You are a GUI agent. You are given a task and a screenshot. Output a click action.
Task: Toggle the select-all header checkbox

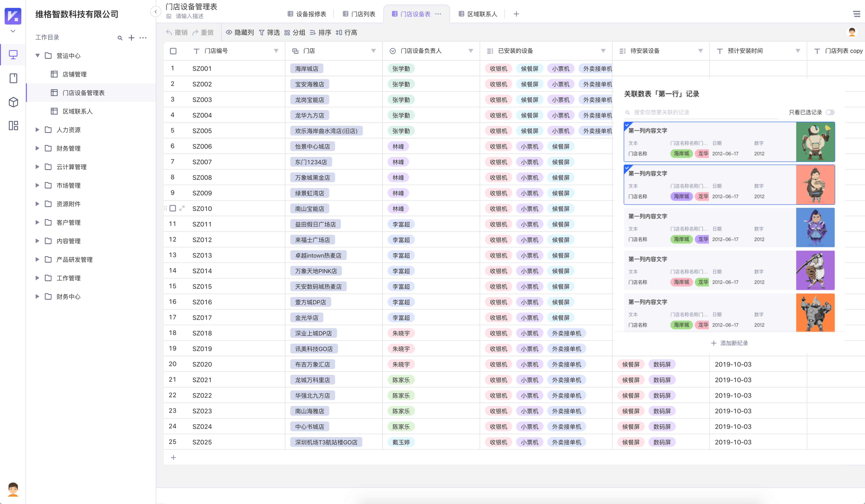pyautogui.click(x=173, y=51)
